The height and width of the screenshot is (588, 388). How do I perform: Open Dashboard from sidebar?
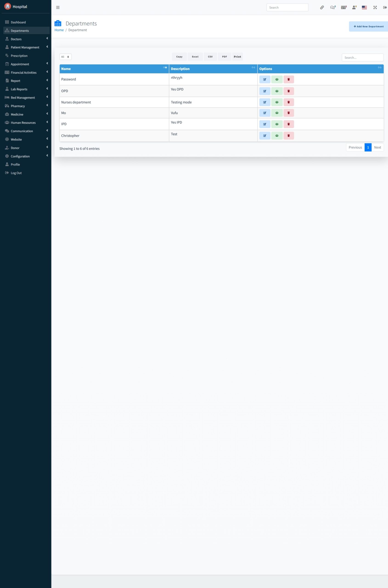pyautogui.click(x=26, y=22)
